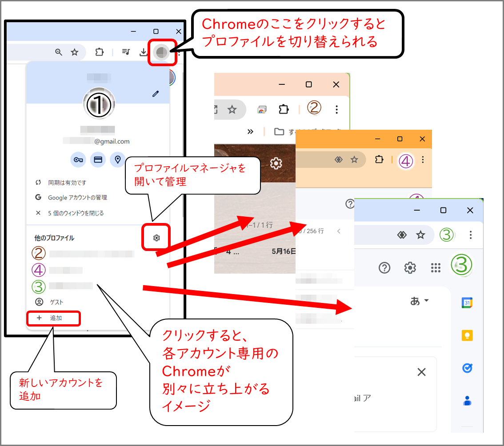Click help question icon in orange window page
The width and height of the screenshot is (504, 446).
point(350,204)
